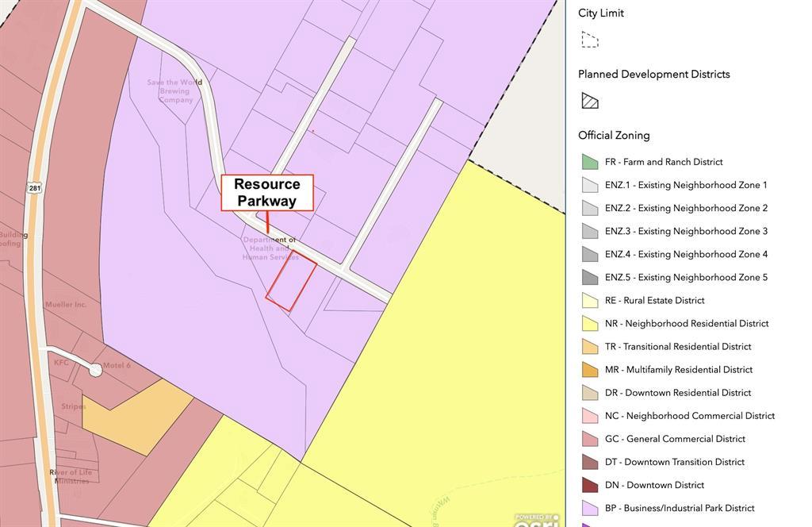Click Department of Health and Human Services label
Image resolution: width=812 pixels, height=527 pixels.
tap(270, 248)
